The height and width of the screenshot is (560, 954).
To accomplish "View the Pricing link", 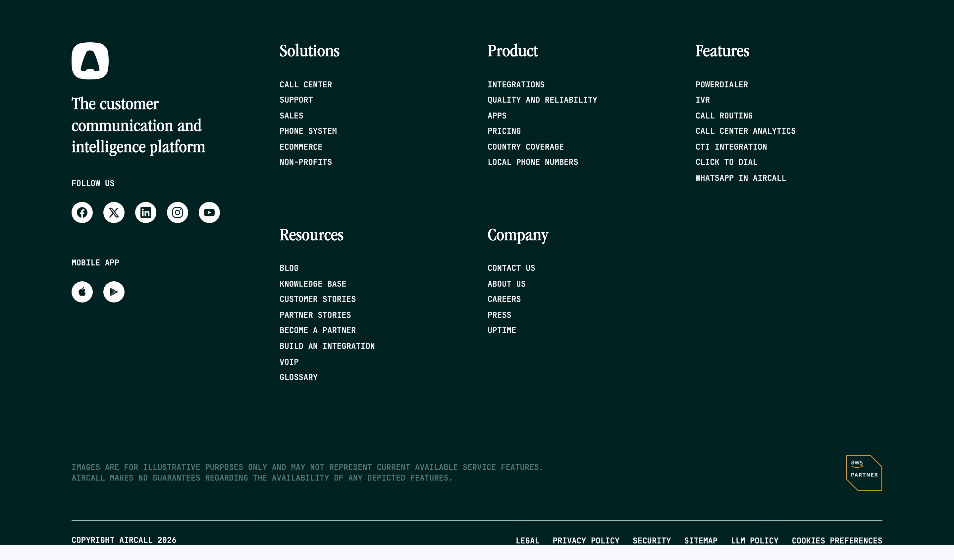I will (504, 131).
